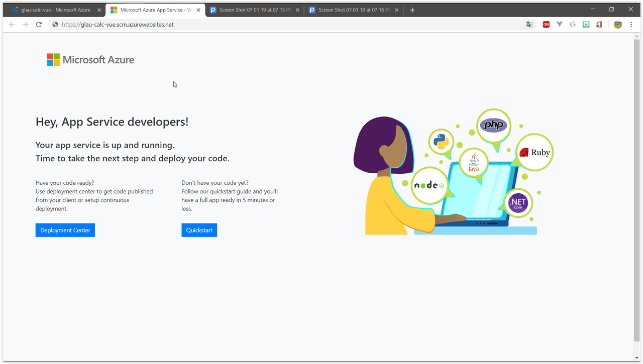Restore down the Chrome window
The height and width of the screenshot is (364, 643).
612,9
